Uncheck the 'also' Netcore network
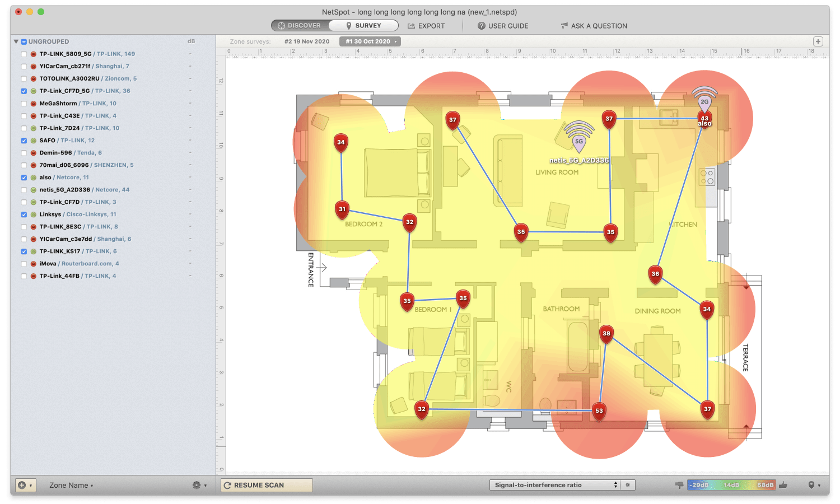The height and width of the screenshot is (504, 840). coord(24,178)
